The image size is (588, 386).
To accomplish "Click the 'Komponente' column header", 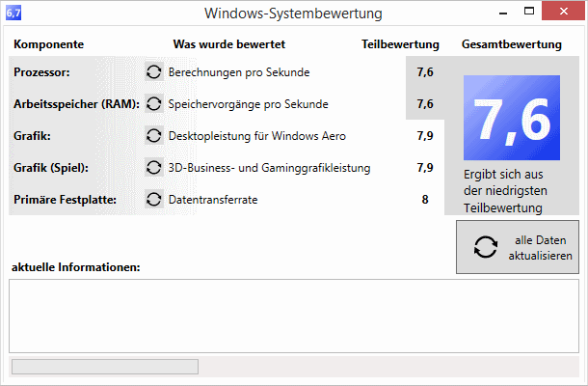I will tap(49, 44).
